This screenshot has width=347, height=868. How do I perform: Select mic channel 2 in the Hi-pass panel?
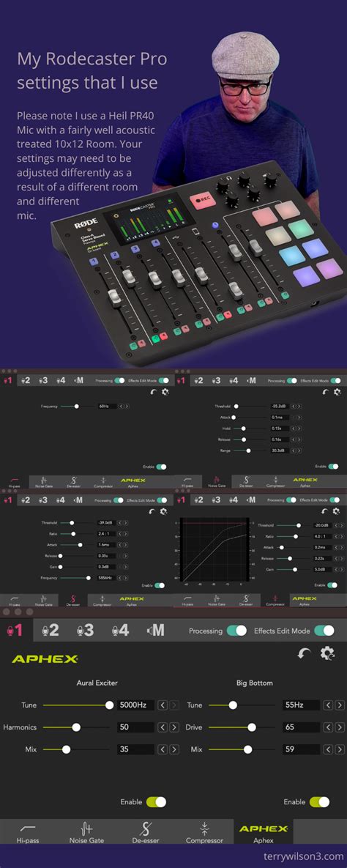(26, 381)
